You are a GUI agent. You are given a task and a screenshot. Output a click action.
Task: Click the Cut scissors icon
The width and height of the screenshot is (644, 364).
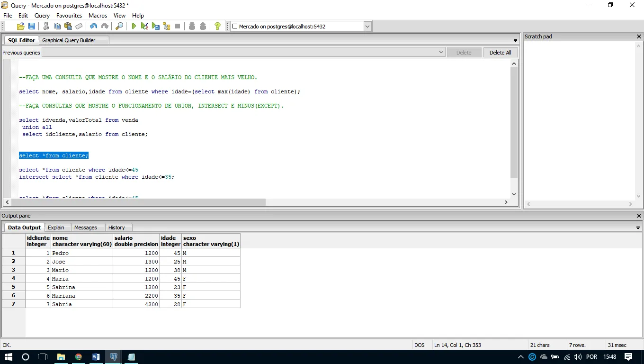46,27
